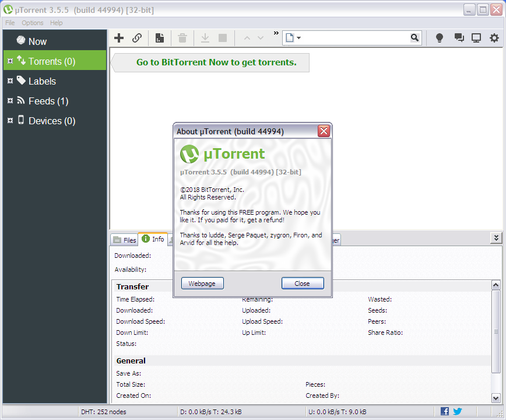Viewport: 506px width, 420px height.
Task: Open the Help menu
Action: pos(56,23)
